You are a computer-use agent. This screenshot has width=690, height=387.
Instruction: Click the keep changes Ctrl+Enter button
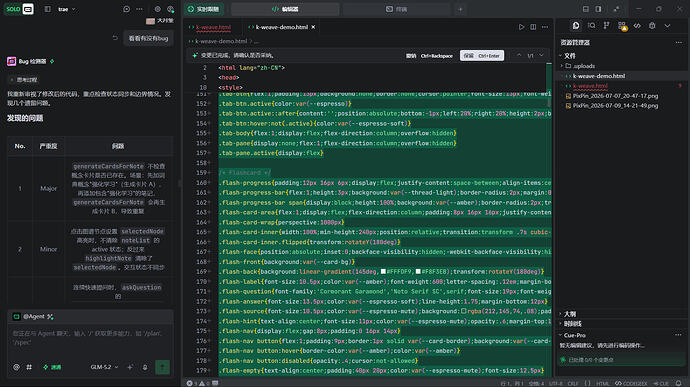point(482,55)
